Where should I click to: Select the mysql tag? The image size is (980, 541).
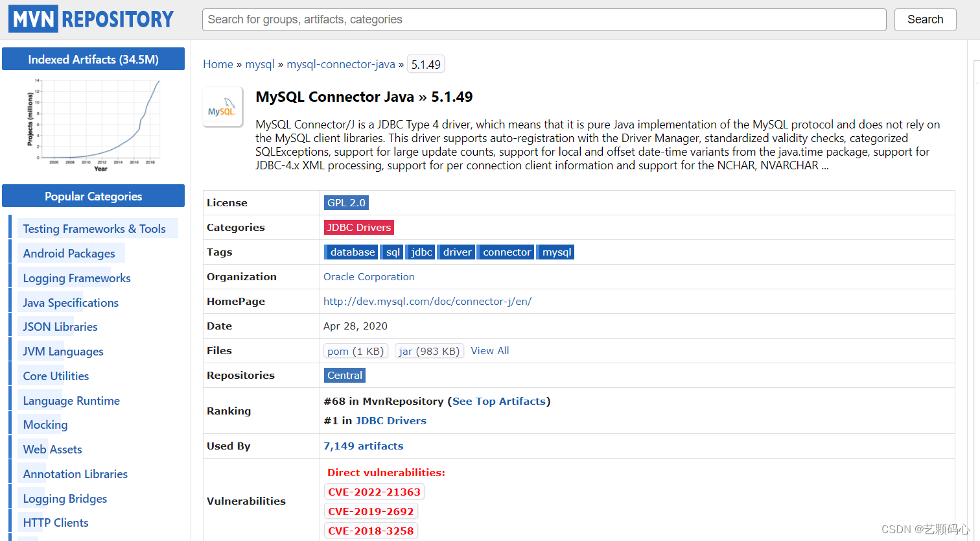[556, 252]
